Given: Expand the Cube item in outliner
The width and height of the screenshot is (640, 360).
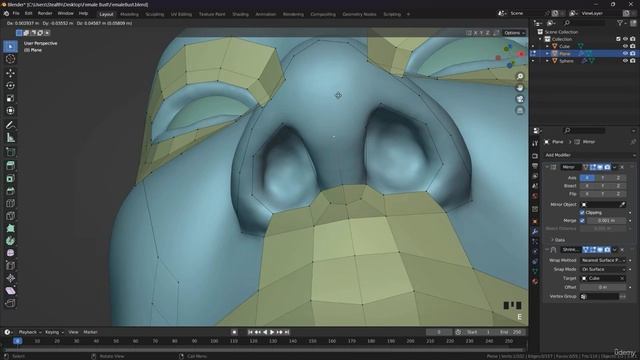Looking at the screenshot, I should point(547,47).
